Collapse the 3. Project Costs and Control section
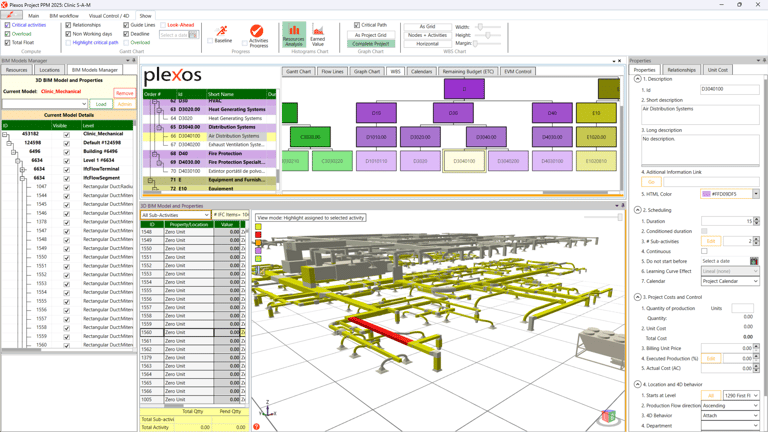 tap(637, 297)
